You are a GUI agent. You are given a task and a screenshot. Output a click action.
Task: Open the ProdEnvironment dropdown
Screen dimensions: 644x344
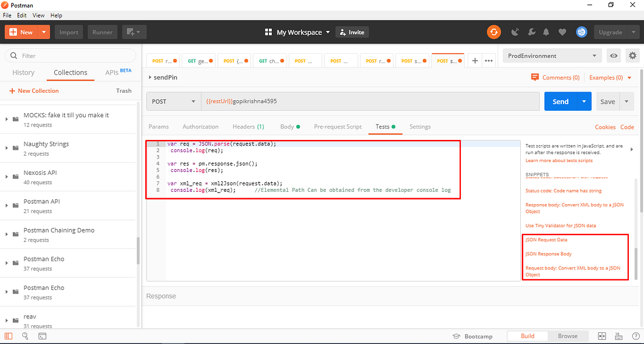click(551, 55)
